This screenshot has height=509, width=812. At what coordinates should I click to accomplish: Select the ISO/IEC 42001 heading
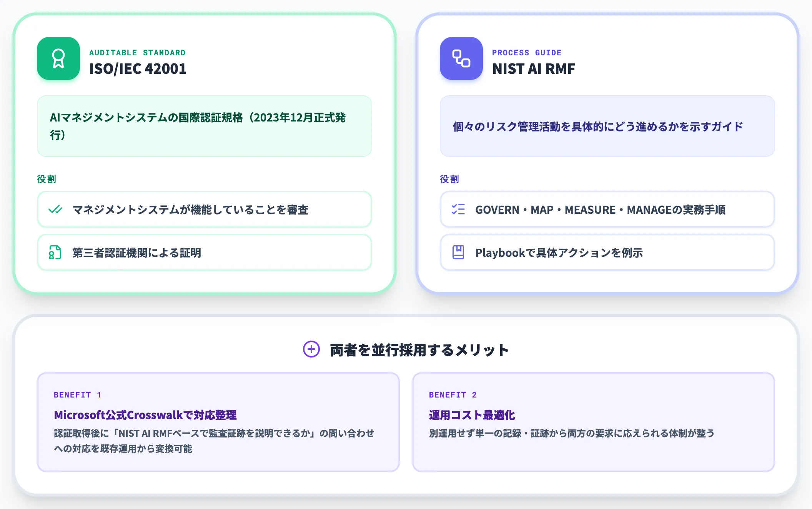click(138, 69)
